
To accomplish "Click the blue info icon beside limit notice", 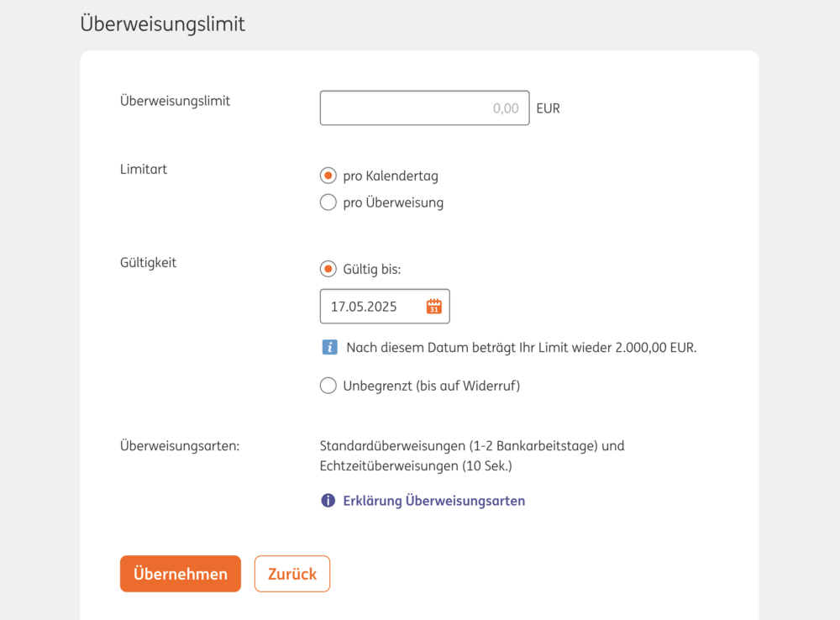I will [x=329, y=347].
